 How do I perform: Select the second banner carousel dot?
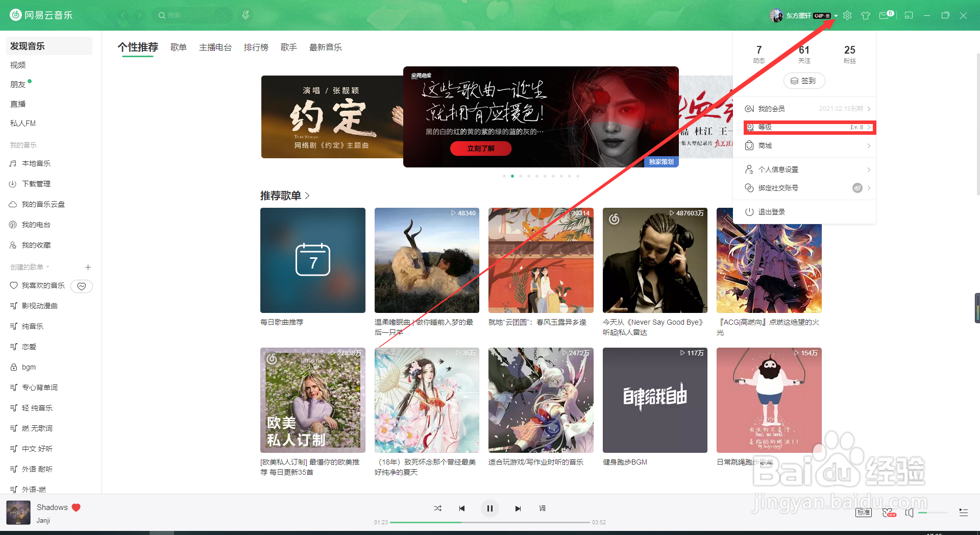click(x=512, y=176)
